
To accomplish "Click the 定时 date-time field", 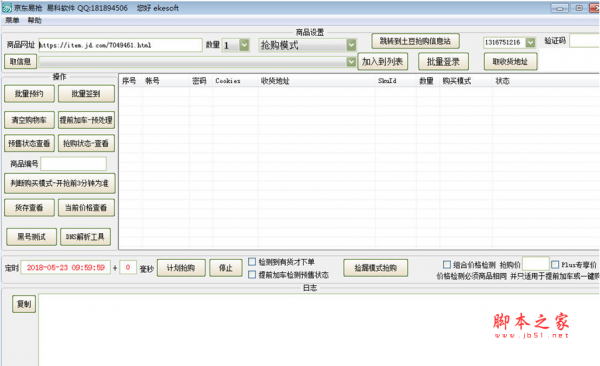I will coord(65,268).
